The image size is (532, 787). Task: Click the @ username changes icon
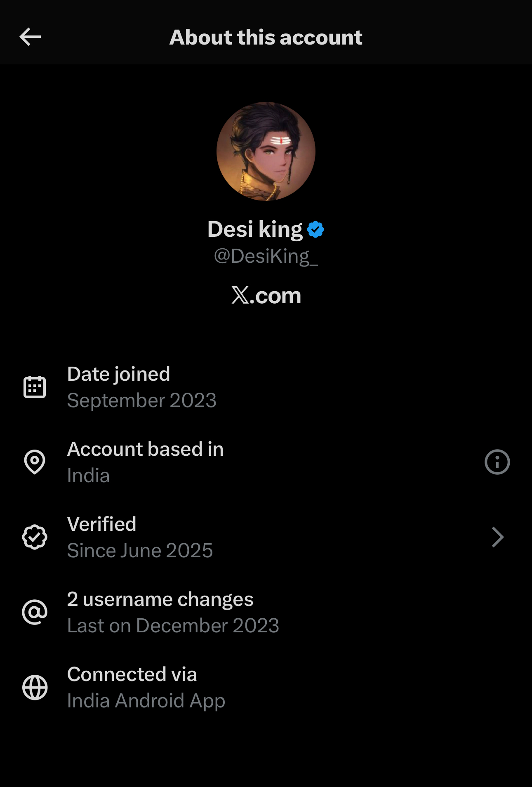[35, 612]
